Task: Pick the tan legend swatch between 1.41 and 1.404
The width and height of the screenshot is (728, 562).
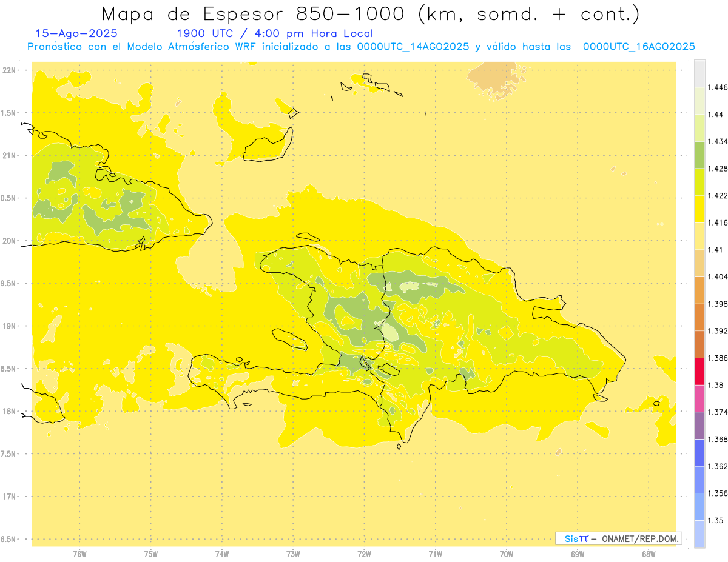Action: [699, 263]
